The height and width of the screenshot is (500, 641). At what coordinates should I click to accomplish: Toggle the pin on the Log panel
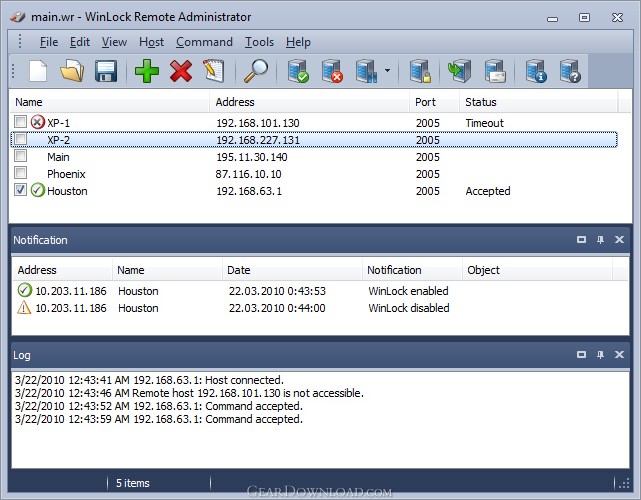tap(600, 354)
